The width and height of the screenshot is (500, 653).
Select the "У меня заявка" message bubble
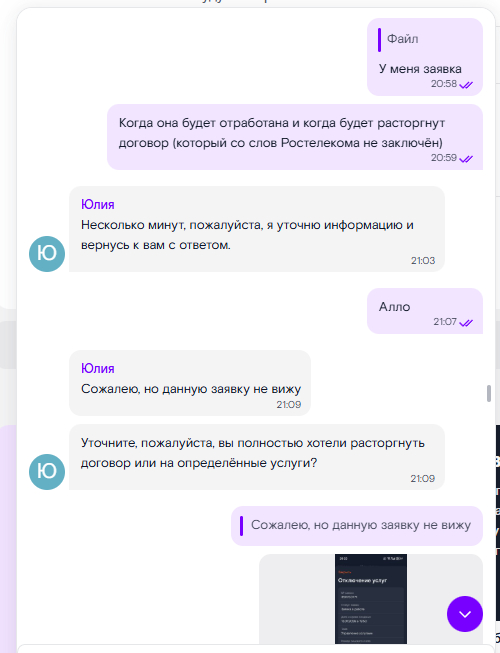click(x=425, y=57)
